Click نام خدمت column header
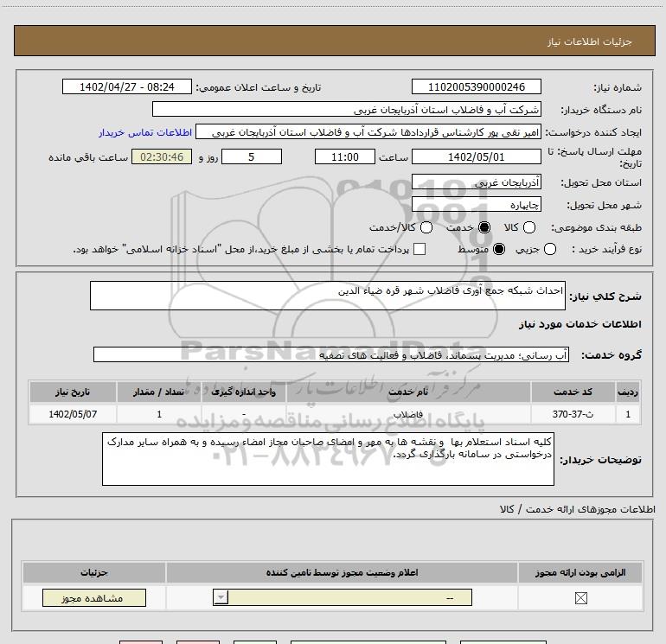Screen dimensions: 666x644 coord(408,392)
